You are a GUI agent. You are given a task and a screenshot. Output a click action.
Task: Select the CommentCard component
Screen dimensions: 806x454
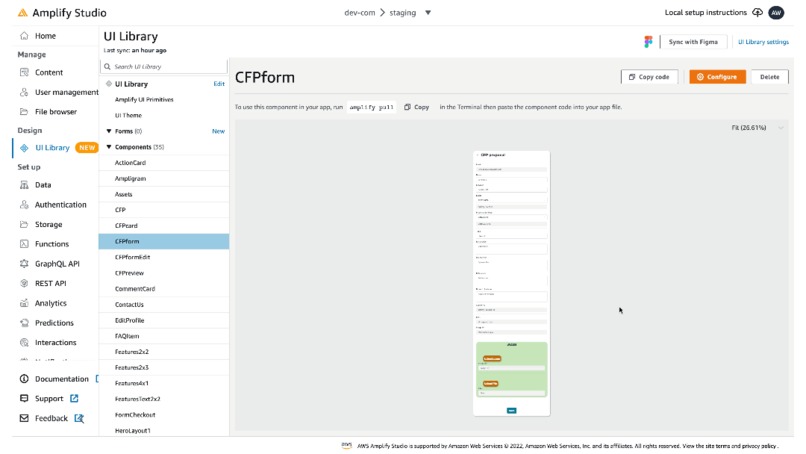[x=164, y=289]
